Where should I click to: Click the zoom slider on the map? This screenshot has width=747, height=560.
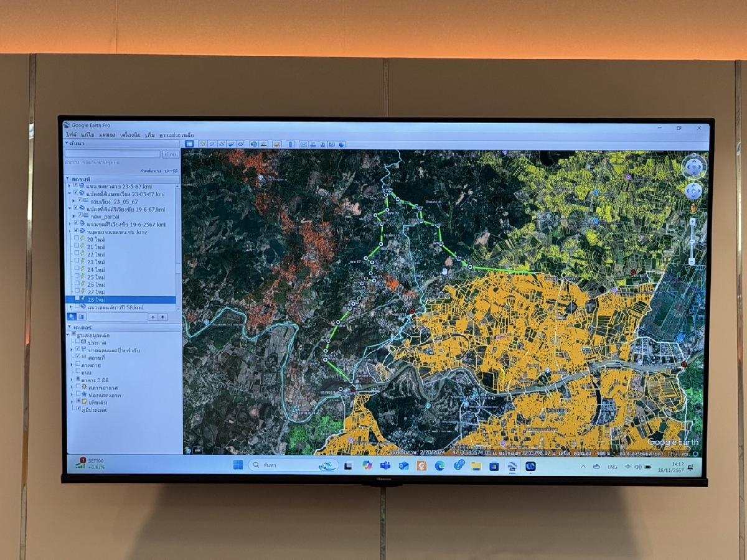(692, 241)
